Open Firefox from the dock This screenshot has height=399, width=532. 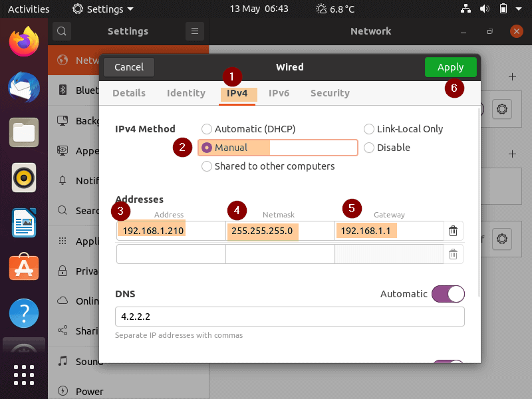tap(24, 42)
